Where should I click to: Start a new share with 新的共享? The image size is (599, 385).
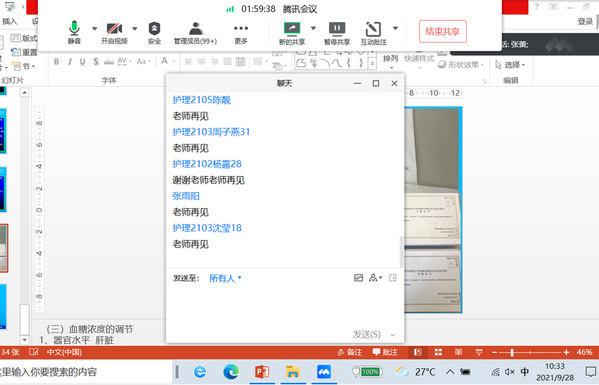click(292, 32)
